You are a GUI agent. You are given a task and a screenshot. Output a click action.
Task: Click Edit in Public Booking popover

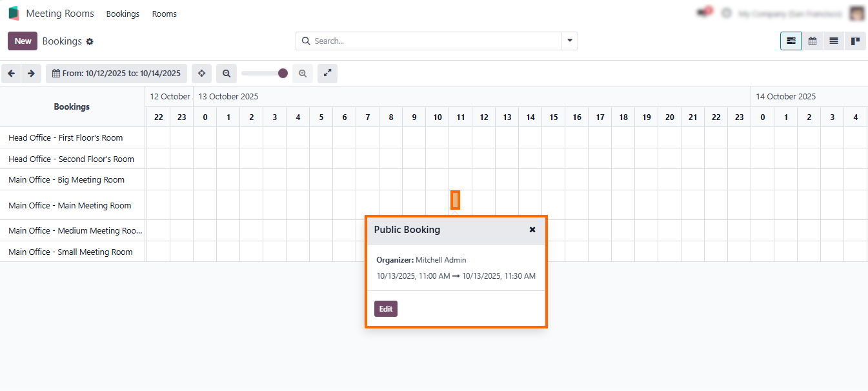pyautogui.click(x=385, y=309)
